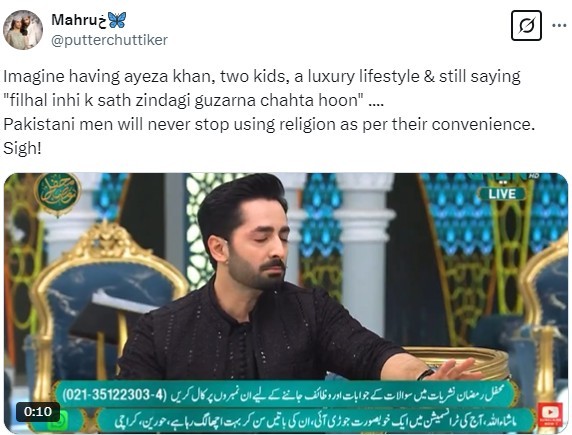Screen dimensions: 572x435
Task: Click the phone number 021-35122303-4 in ticker
Action: (x=115, y=394)
